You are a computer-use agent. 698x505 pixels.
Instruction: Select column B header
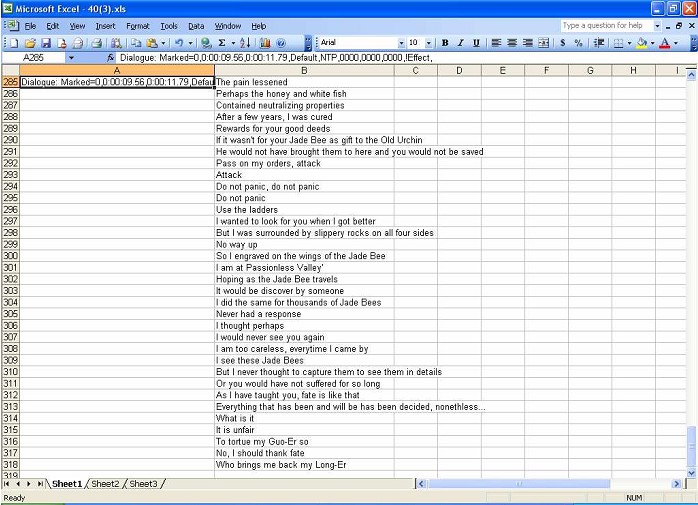(x=304, y=70)
